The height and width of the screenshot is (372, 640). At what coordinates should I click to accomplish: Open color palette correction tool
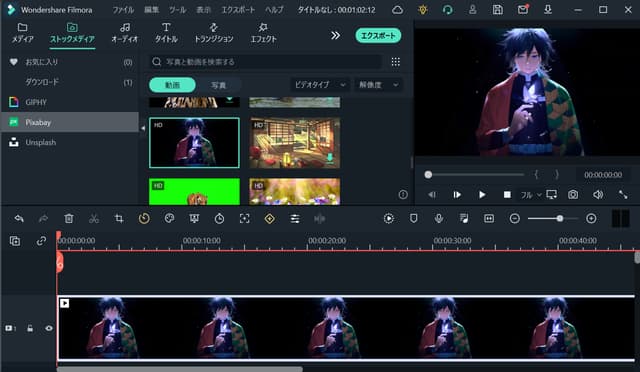click(x=169, y=219)
